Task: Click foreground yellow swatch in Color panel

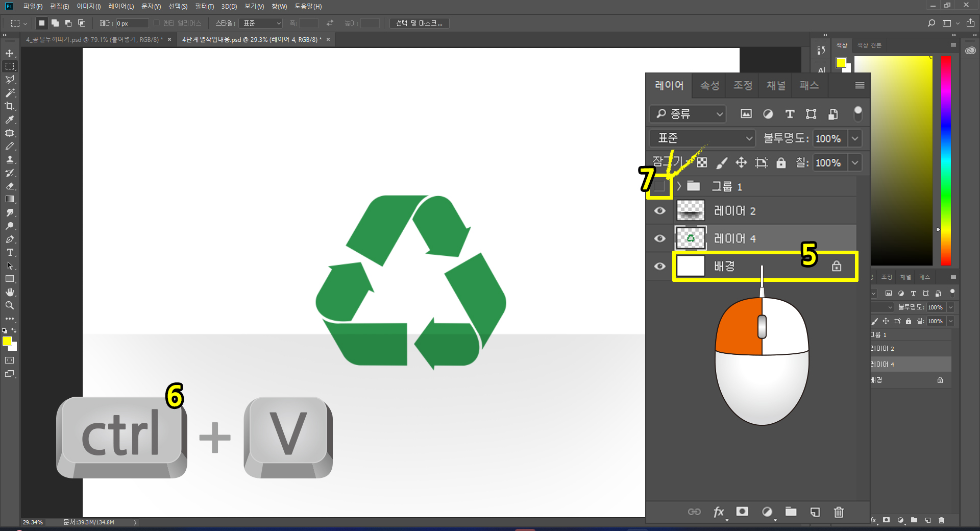Action: click(841, 63)
